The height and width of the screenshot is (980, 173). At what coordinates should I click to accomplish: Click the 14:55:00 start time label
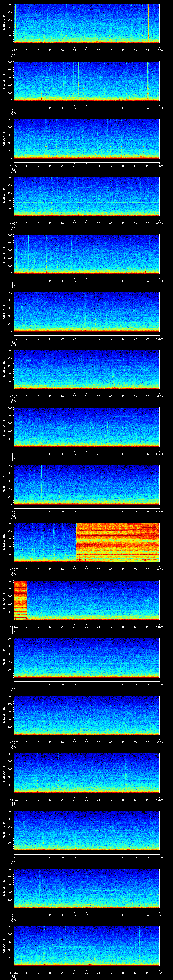[x=13, y=684]
